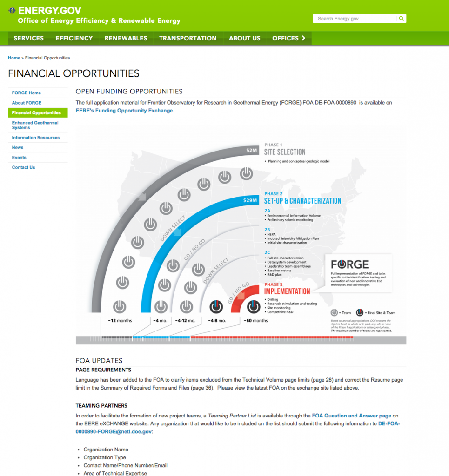This screenshot has height=476, width=449.
Task: Open Enhanced Geothermal Systems sidebar link
Action: (35, 125)
